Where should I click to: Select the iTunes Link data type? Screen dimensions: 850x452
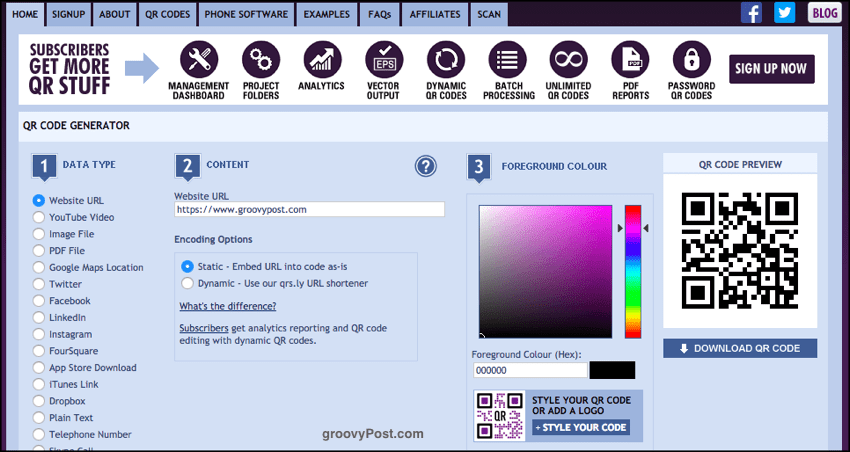(x=38, y=384)
